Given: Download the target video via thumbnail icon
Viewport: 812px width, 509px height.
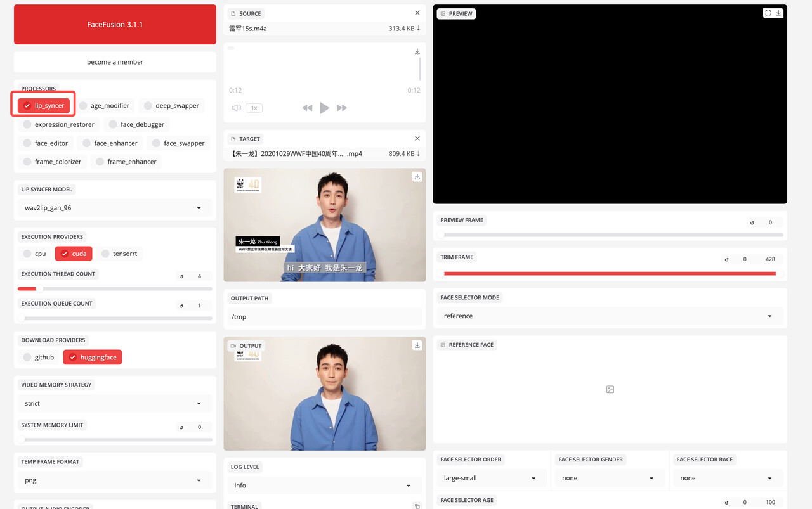Looking at the screenshot, I should click(x=417, y=177).
